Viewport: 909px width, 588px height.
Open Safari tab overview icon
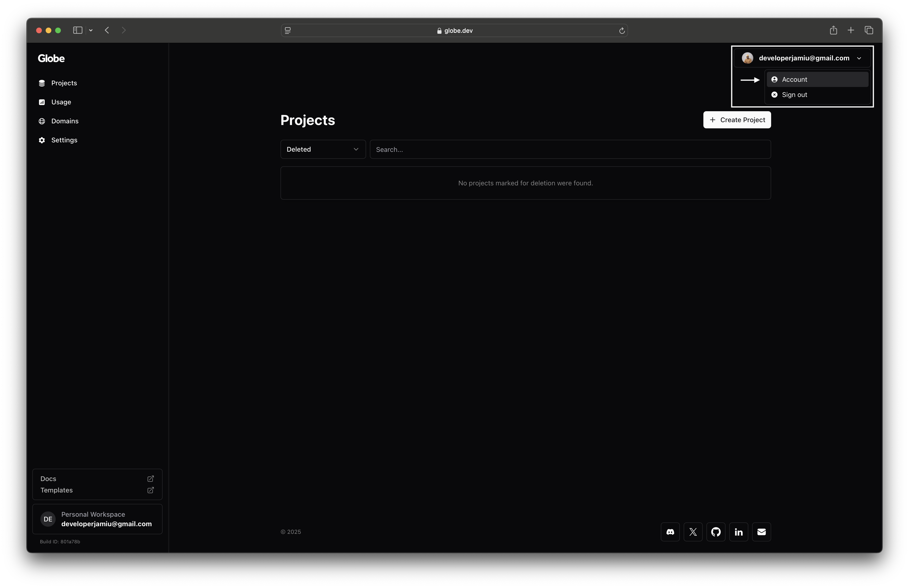869,30
